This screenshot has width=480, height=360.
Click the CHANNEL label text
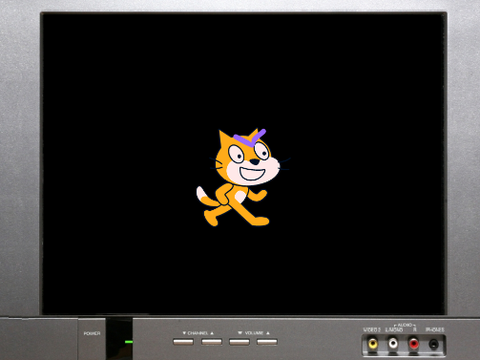198,333
